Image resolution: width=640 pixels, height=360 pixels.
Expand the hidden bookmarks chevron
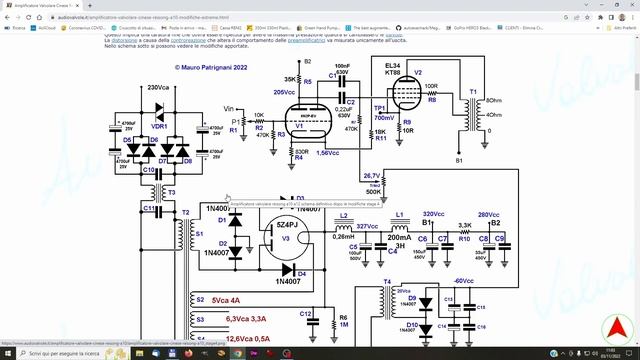[598, 28]
